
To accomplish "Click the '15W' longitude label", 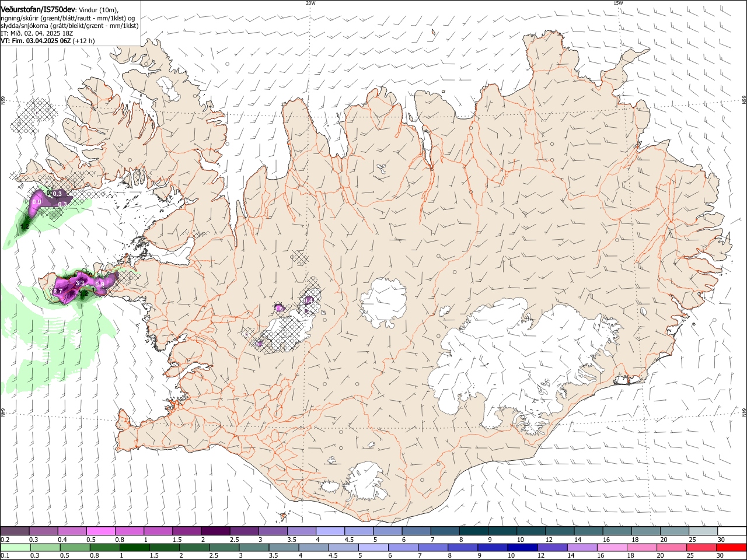I will pos(618,3).
